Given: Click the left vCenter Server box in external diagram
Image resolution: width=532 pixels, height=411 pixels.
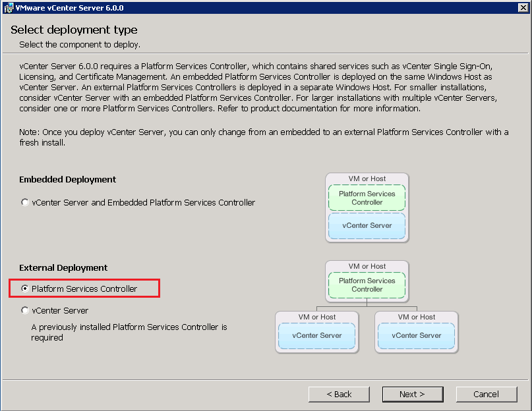Looking at the screenshot, I should [317, 336].
